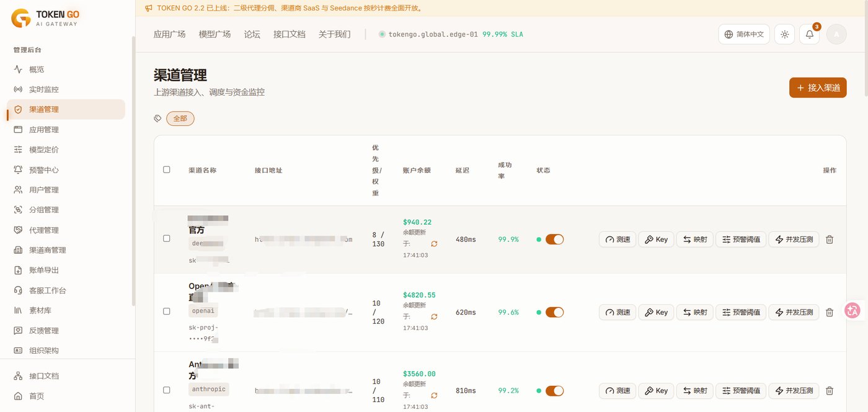Image resolution: width=868 pixels, height=412 pixels.
Task: Check the row checkbox for 官方 channel
Action: (166, 238)
